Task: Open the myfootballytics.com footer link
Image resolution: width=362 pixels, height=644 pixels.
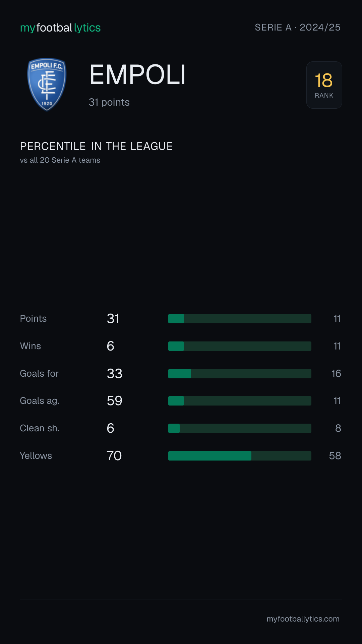Action: click(303, 619)
